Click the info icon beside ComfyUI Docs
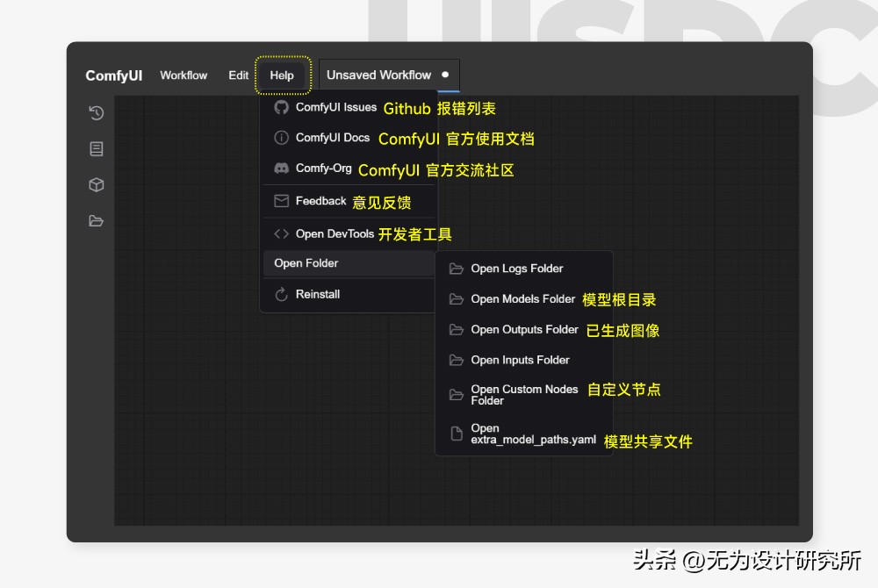This screenshot has width=878, height=588. coord(281,138)
